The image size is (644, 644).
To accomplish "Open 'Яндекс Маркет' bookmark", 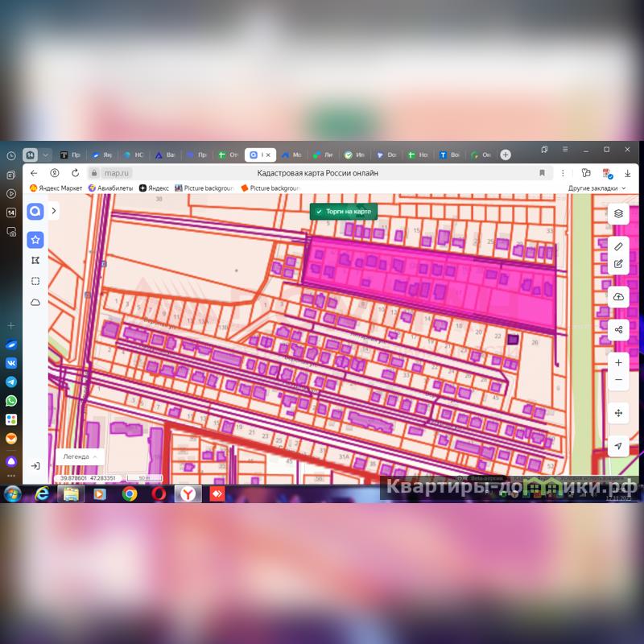I will (56, 188).
